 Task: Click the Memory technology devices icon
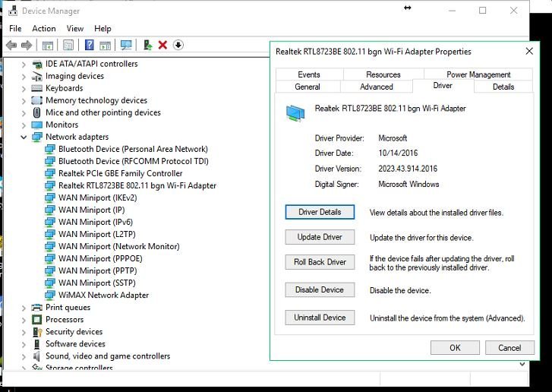(x=37, y=100)
